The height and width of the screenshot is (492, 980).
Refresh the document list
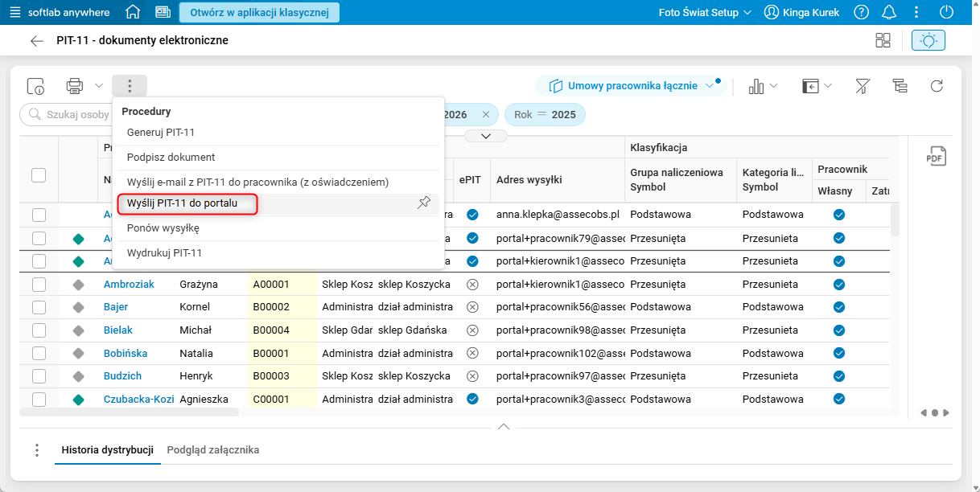pos(937,86)
